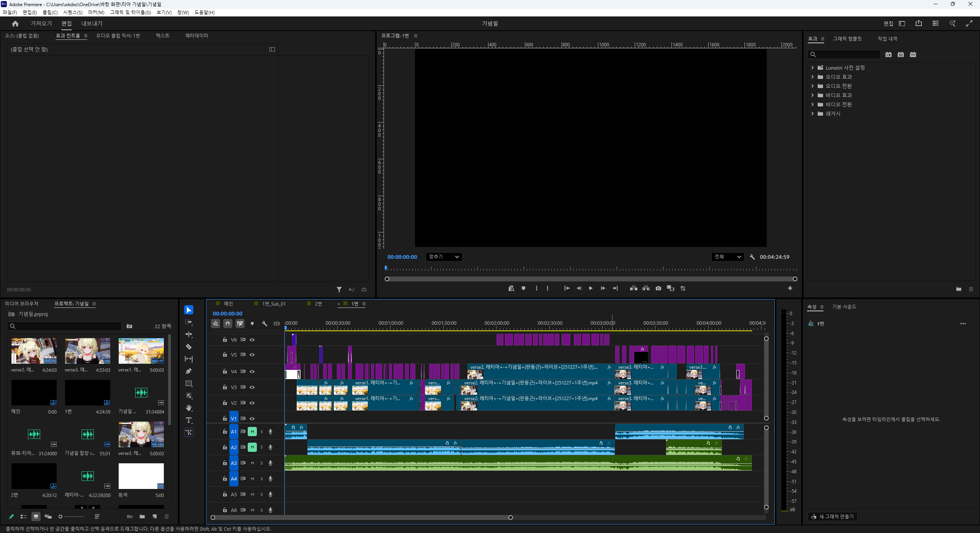This screenshot has width=980, height=533.
Task: Click Mark In bracket button
Action: click(x=536, y=288)
